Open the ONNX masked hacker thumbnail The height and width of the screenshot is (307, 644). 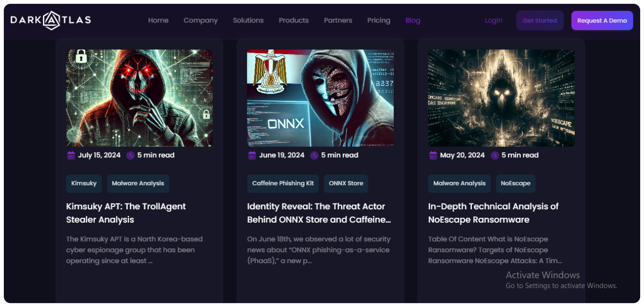pos(320,98)
